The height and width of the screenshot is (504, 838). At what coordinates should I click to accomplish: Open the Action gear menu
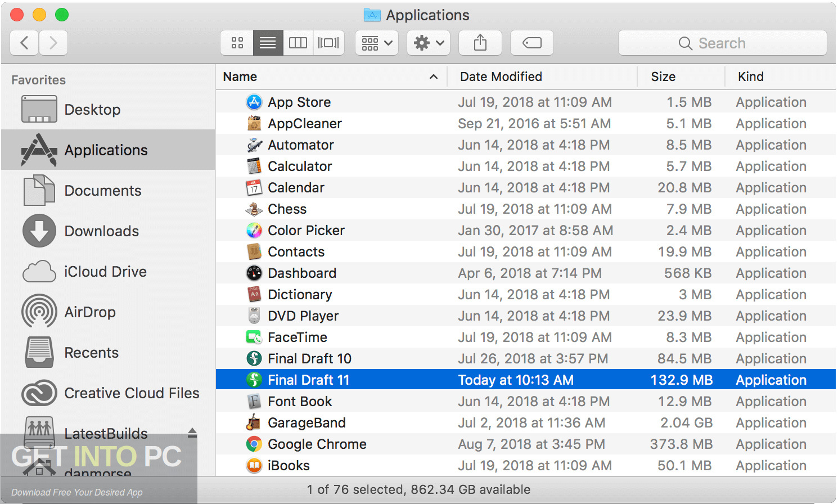[x=429, y=43]
